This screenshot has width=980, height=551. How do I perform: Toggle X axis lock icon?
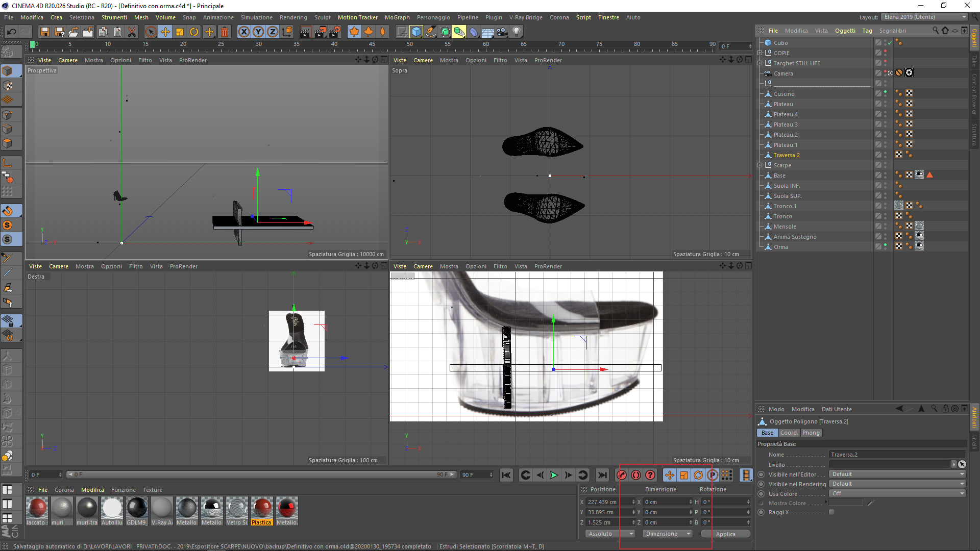[244, 32]
